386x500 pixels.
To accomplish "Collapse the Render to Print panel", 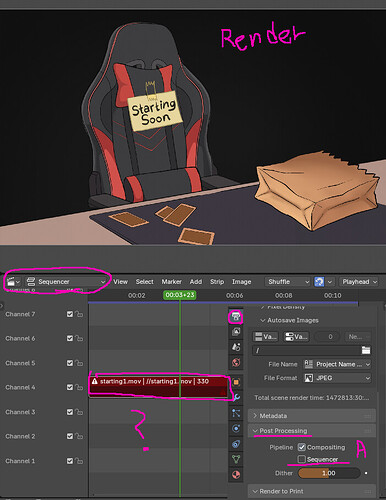I will click(x=312, y=491).
